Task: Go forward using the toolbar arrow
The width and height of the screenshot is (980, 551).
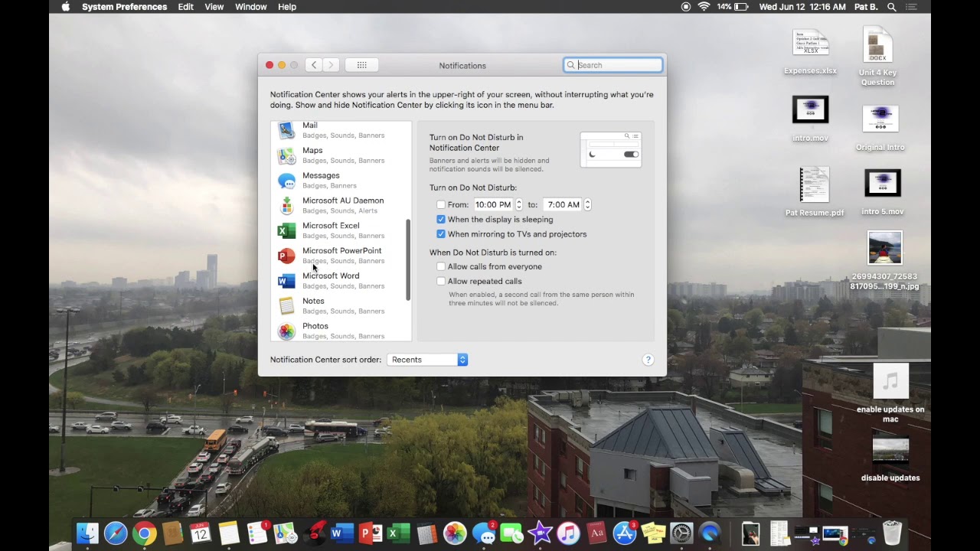Action: click(331, 65)
